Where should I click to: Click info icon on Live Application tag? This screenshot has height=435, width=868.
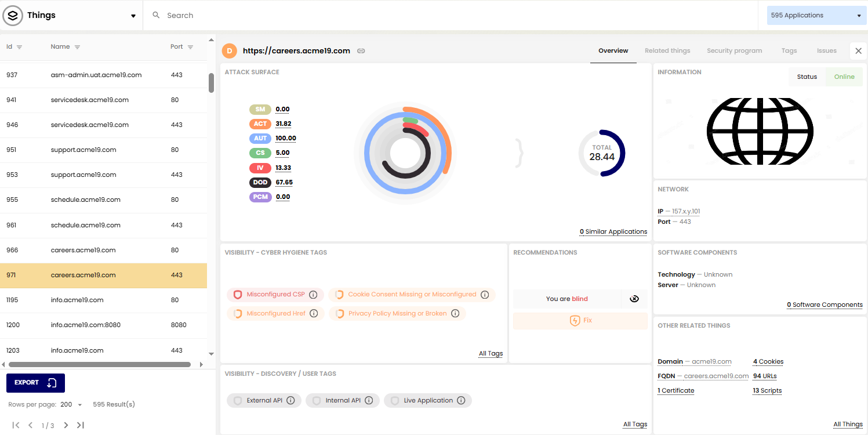[x=461, y=400]
